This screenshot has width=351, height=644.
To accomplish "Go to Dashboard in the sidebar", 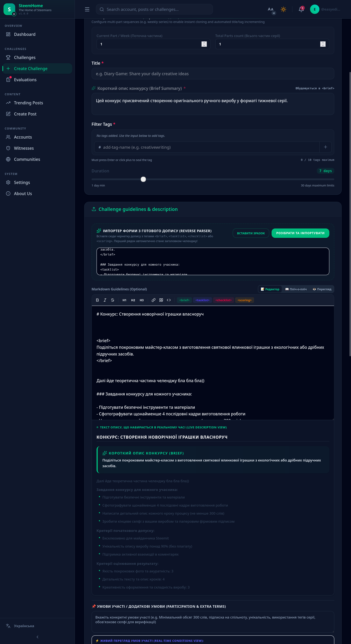I will pos(37,34).
